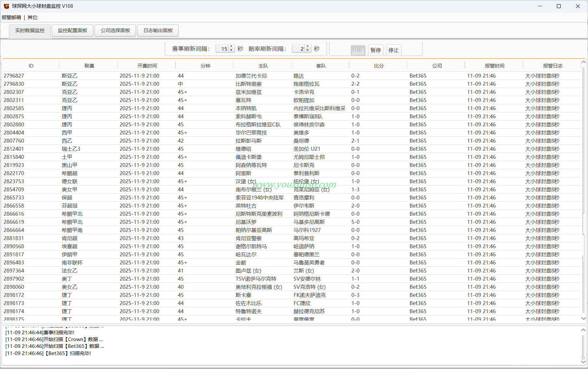Viewport: 588px width, 369px height.
Task: Increase the match refresh interval spinner
Action: coord(231,47)
